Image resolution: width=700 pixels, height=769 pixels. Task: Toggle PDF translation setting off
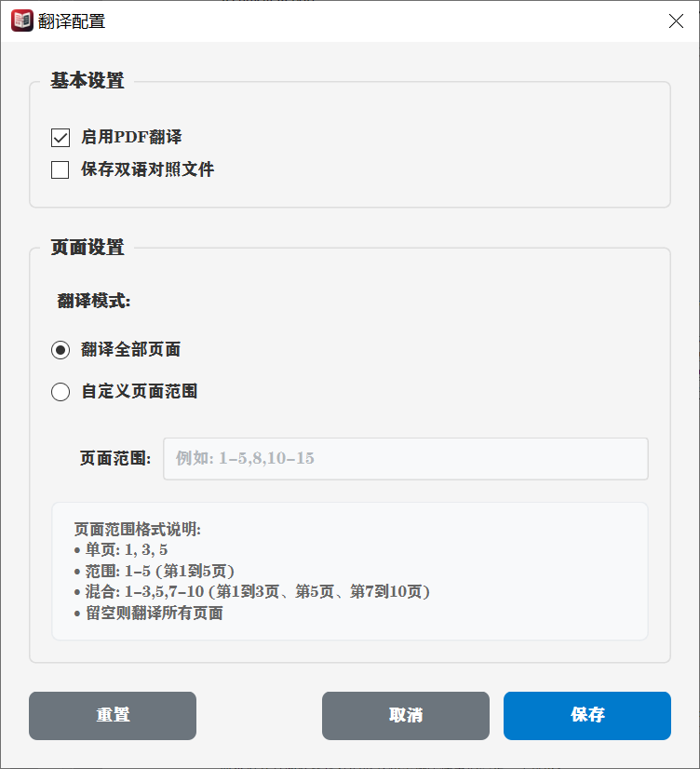point(60,137)
